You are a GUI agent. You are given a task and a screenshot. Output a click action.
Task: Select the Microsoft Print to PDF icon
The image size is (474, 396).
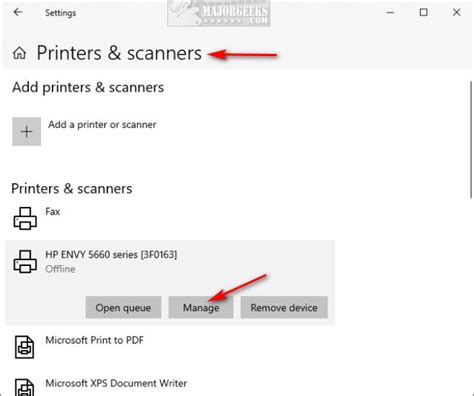24,347
